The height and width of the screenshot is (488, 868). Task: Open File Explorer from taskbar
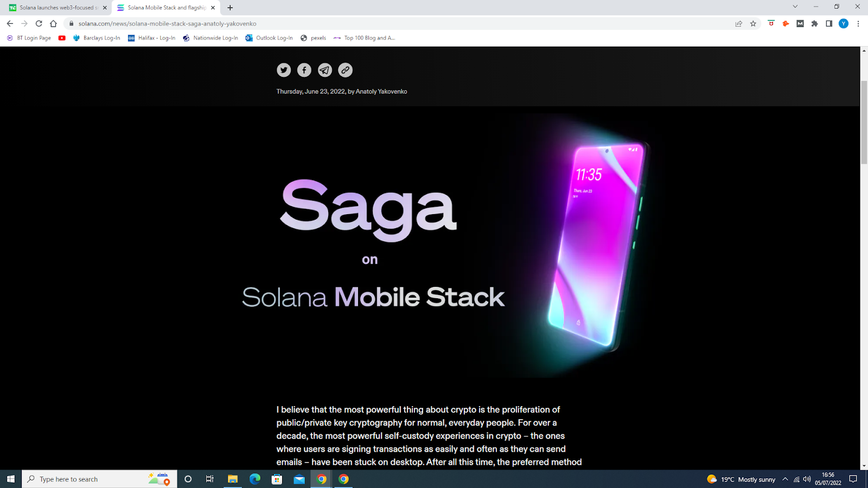[232, 479]
